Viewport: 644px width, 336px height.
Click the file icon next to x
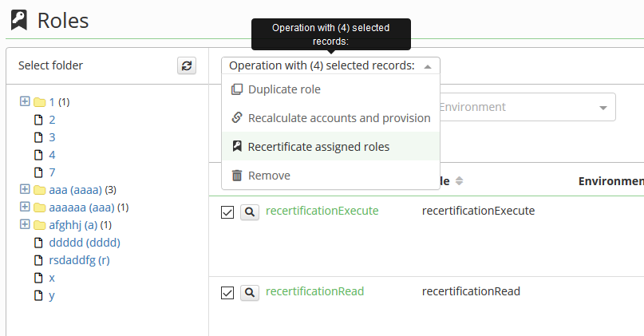click(38, 278)
